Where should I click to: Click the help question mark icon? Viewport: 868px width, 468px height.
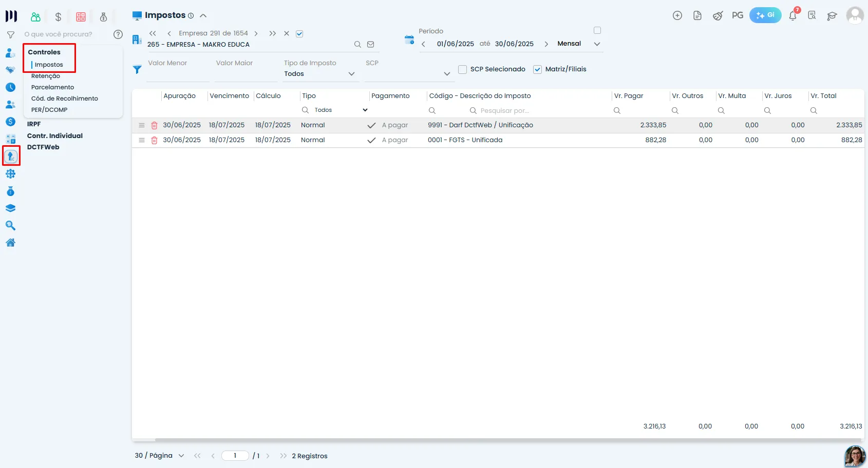click(x=118, y=34)
